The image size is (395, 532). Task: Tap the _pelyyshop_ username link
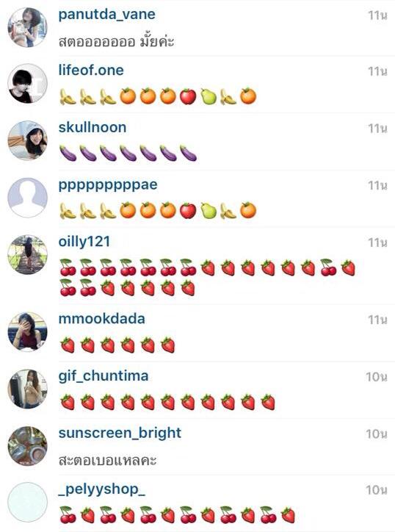click(102, 490)
